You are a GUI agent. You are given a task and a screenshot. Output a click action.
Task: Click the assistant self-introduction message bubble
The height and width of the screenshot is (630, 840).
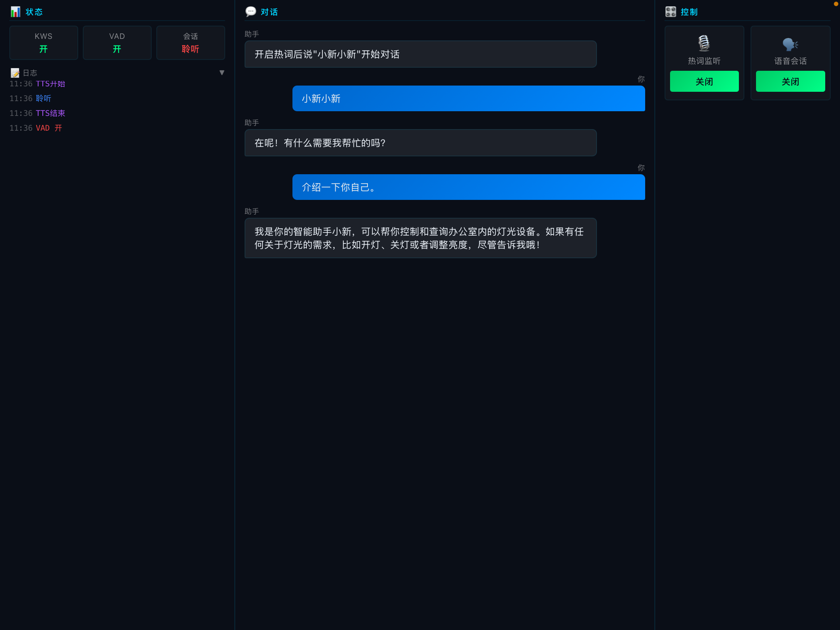[x=420, y=238]
